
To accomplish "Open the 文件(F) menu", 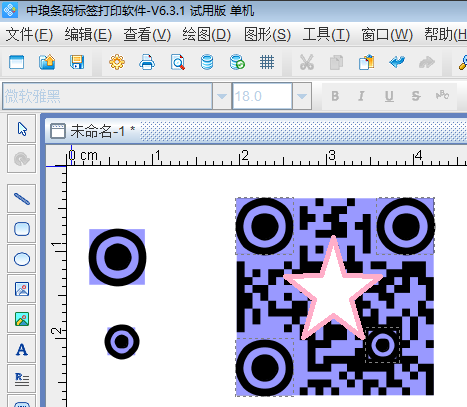I will pyautogui.click(x=29, y=35).
